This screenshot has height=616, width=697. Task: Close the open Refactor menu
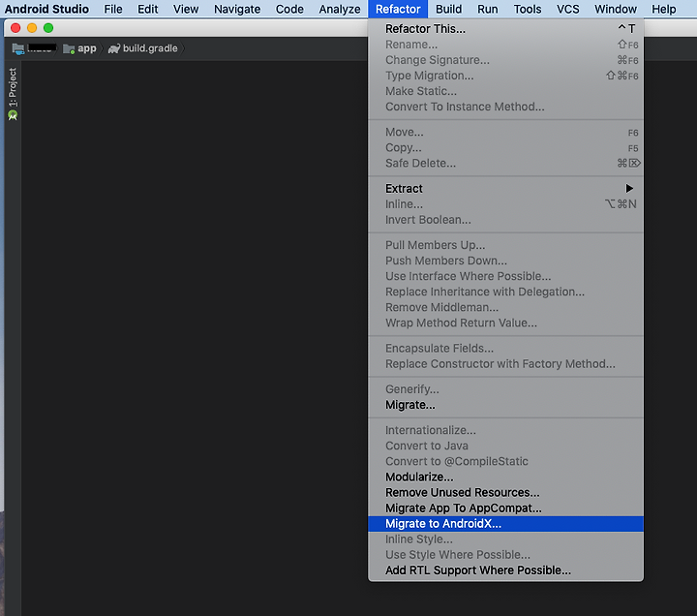398,9
